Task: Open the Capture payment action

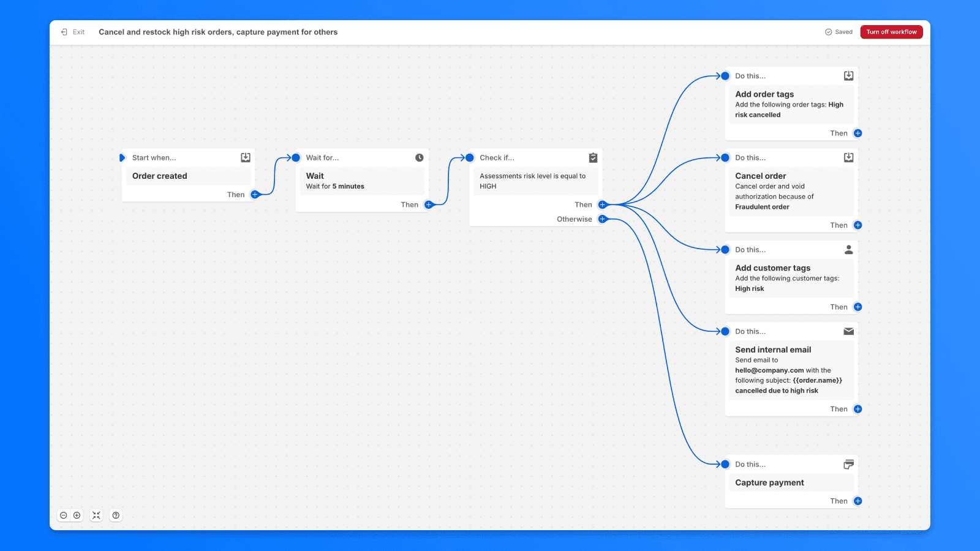Action: coord(791,482)
